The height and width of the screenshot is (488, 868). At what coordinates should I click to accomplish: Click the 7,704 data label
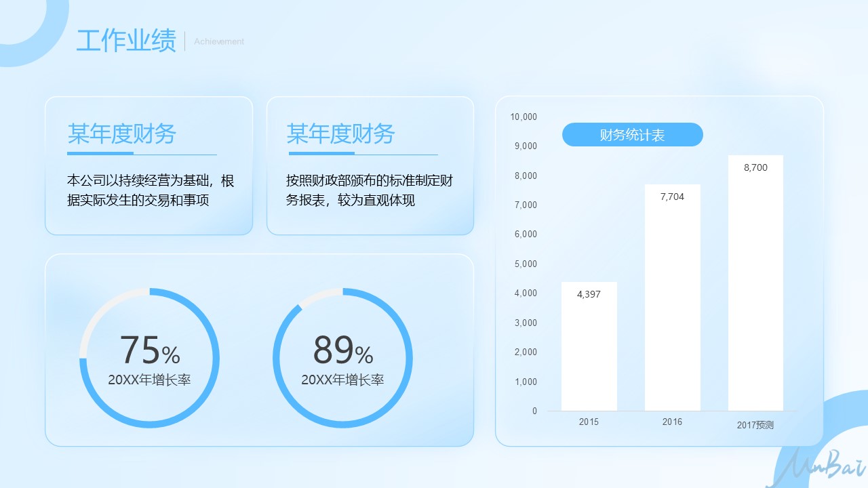click(x=672, y=197)
